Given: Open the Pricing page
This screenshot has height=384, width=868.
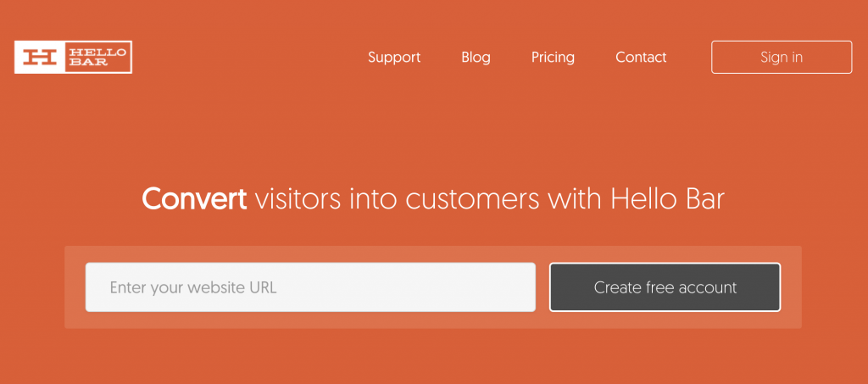Looking at the screenshot, I should [553, 58].
